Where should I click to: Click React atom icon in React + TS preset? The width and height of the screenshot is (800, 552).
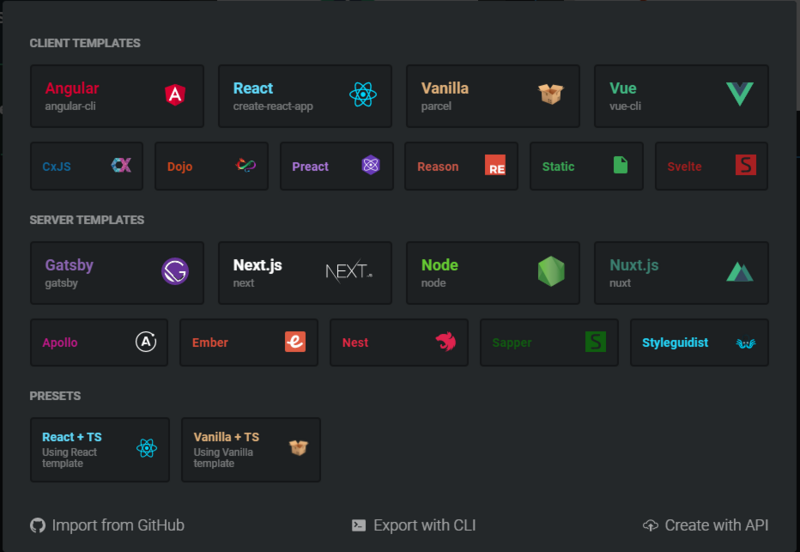pos(146,448)
